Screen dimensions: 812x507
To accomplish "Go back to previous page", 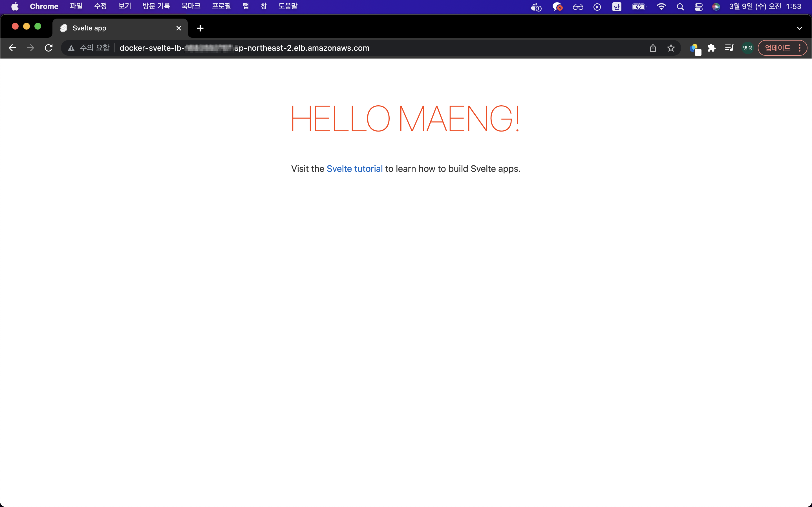I will coord(12,48).
